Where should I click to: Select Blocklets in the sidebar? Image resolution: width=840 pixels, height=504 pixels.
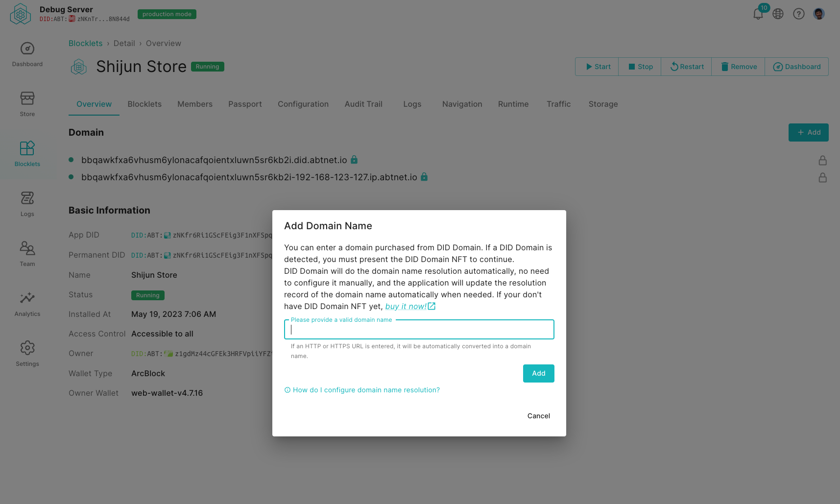(27, 154)
